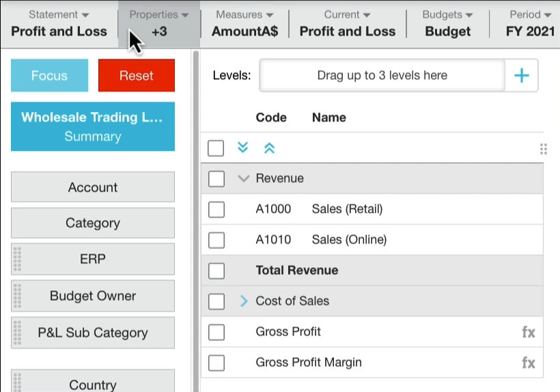Expand the Cost of Sales group
Screen dimensions: 560x392
point(244,301)
